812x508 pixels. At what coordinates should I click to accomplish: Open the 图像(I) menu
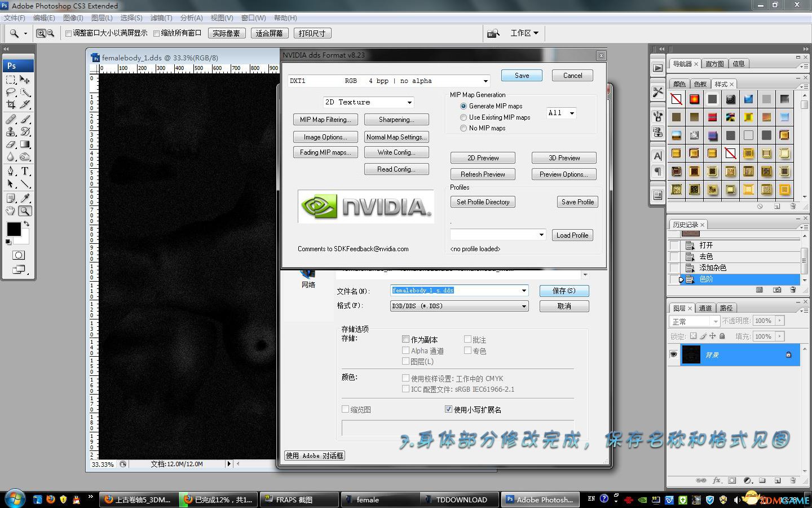point(73,18)
